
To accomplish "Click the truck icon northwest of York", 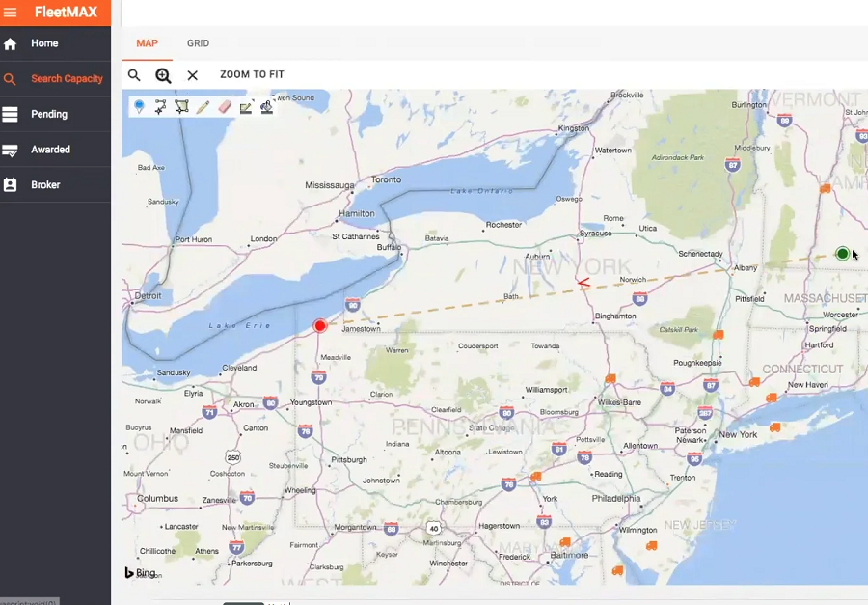I will [536, 477].
